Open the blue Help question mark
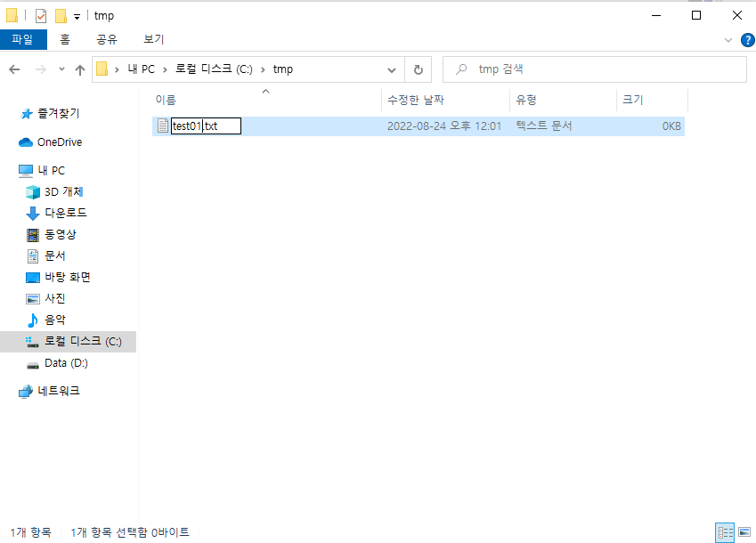 (x=748, y=40)
